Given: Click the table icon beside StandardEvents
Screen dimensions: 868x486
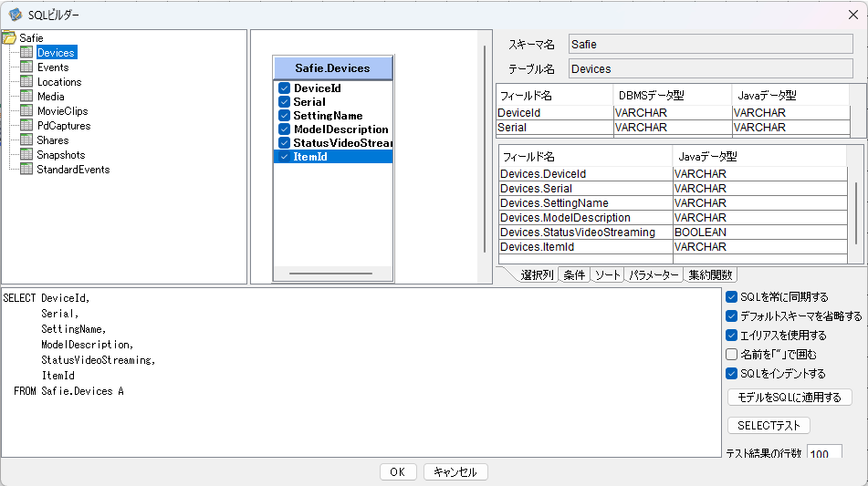Looking at the screenshot, I should (x=26, y=170).
